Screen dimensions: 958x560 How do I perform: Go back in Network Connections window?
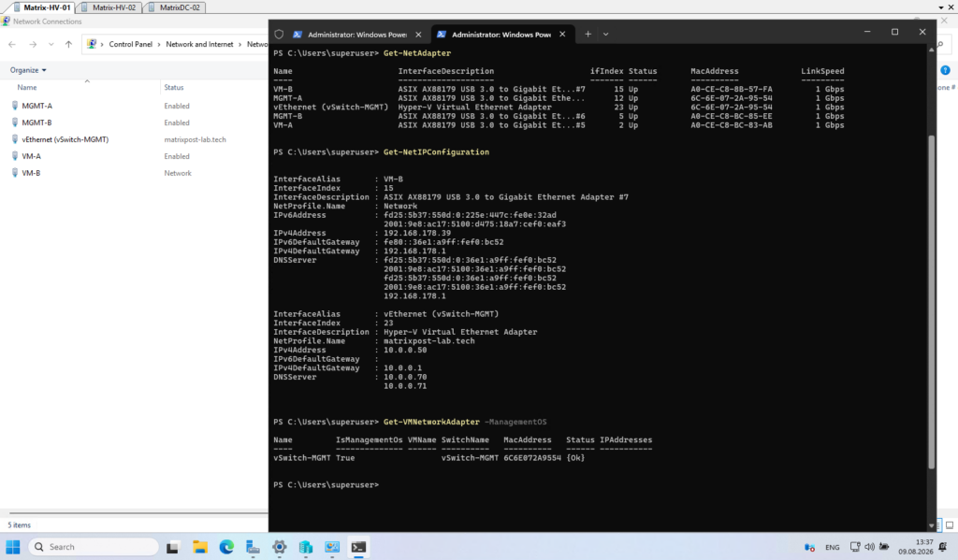(x=12, y=44)
